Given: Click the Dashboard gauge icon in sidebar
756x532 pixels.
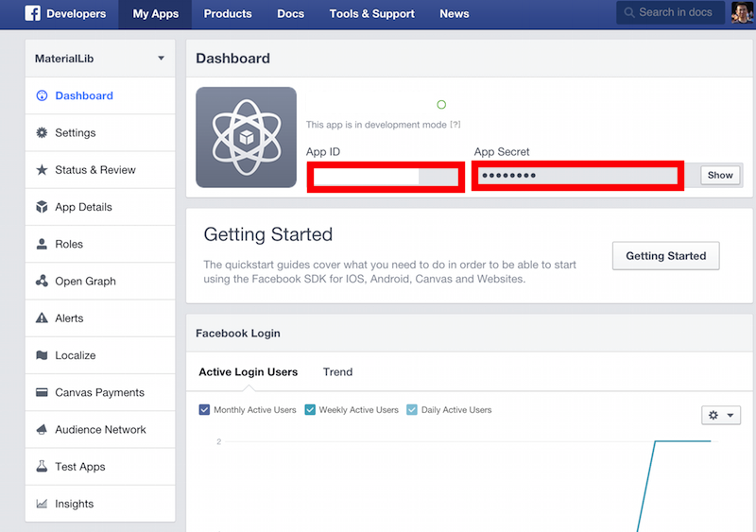Looking at the screenshot, I should [x=42, y=95].
